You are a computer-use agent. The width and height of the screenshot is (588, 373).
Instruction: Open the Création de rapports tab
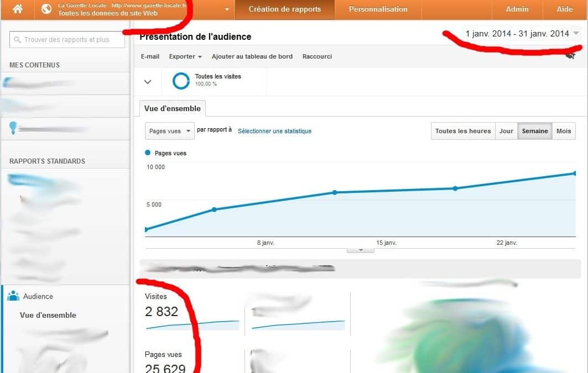(x=285, y=9)
